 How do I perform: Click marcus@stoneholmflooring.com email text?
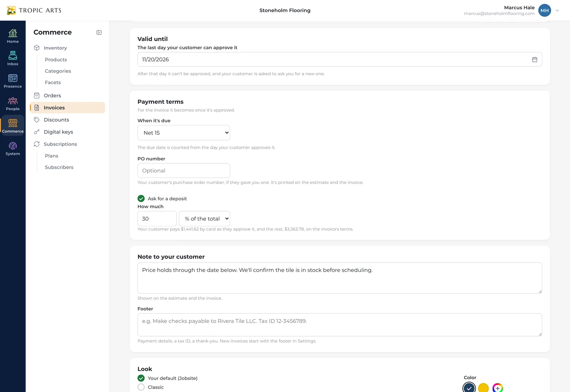(499, 14)
